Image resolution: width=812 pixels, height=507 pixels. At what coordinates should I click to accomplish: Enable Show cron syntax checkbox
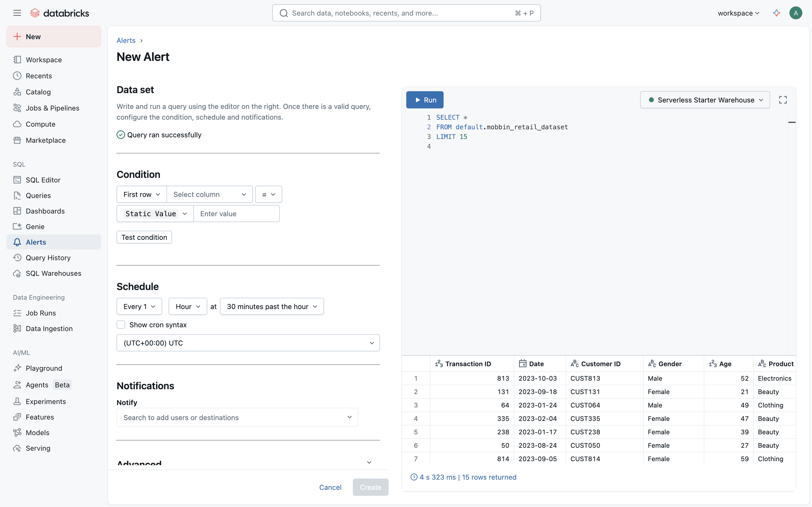tap(121, 325)
